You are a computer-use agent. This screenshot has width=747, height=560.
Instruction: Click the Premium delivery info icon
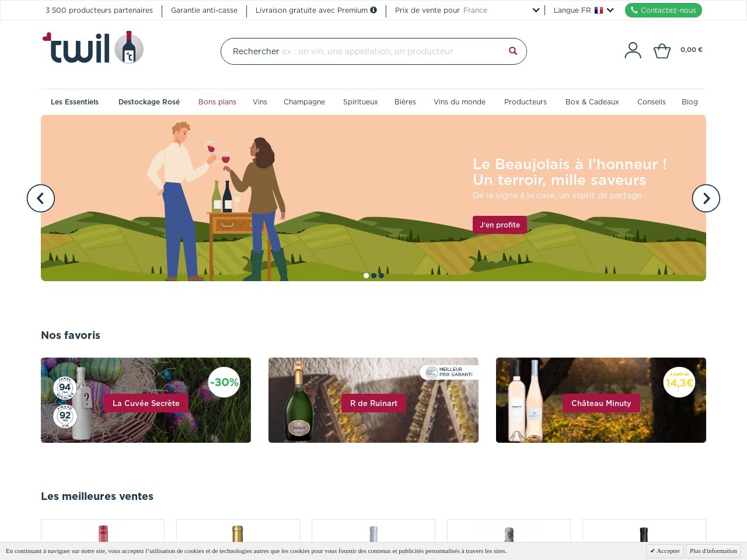[373, 10]
